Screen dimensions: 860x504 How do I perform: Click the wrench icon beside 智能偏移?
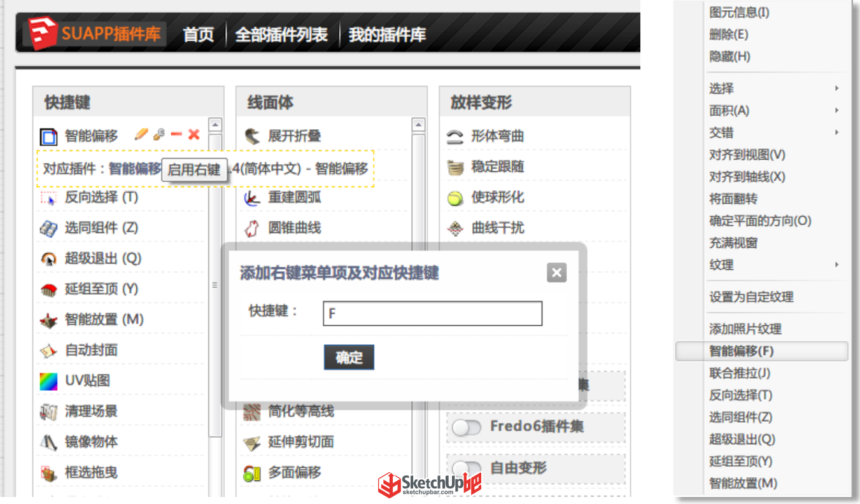(159, 134)
